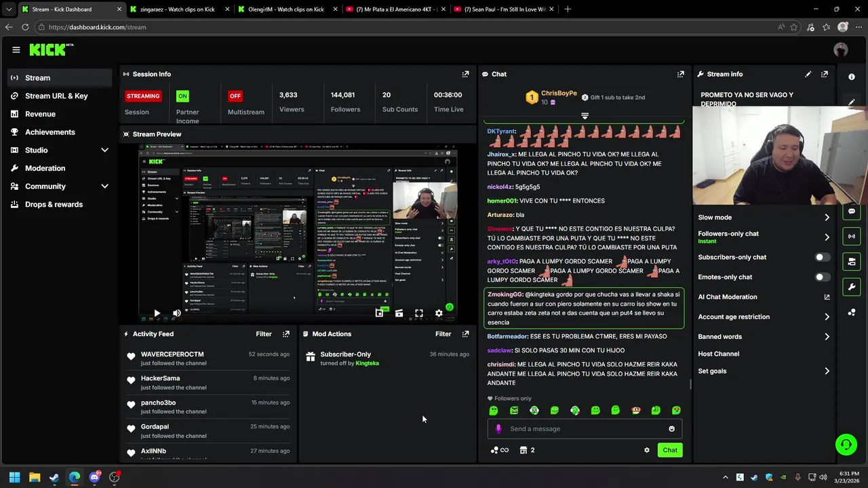The height and width of the screenshot is (488, 868).
Task: Select Stream in the sidebar
Action: pos(60,78)
